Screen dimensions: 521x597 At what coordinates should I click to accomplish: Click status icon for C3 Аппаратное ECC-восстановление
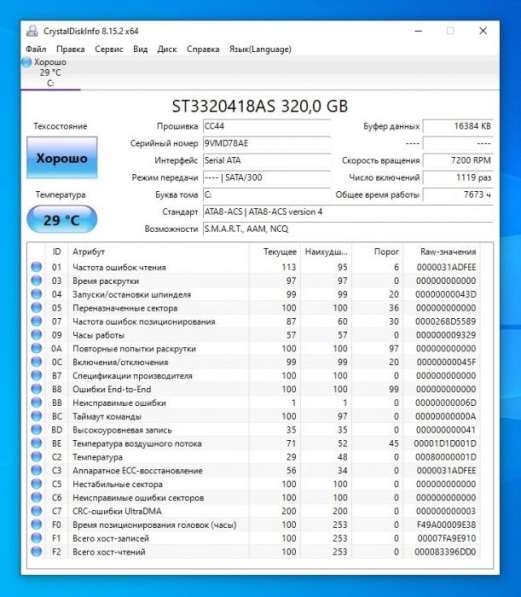point(36,470)
